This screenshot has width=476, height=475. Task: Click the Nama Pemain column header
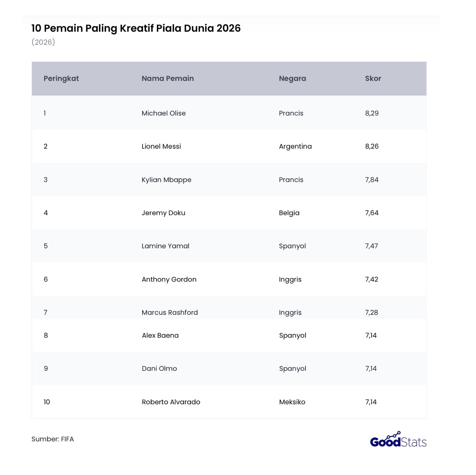coord(168,78)
